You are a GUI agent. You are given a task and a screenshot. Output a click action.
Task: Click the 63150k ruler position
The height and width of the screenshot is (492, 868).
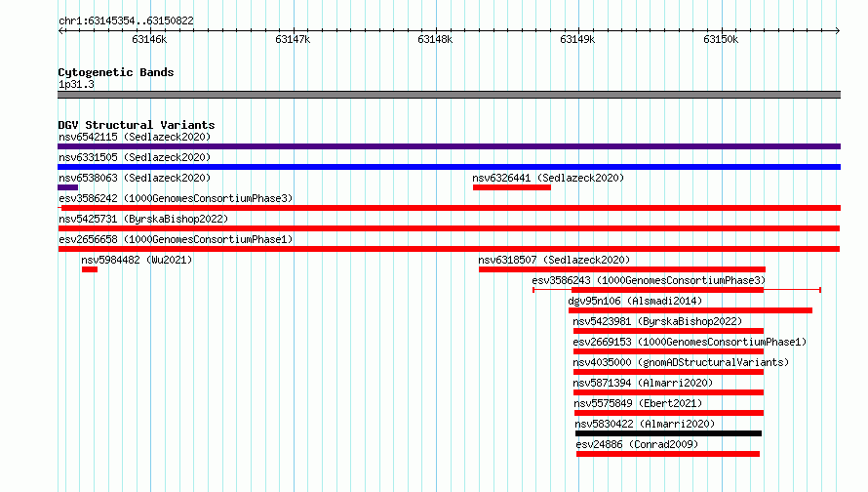coord(721,39)
